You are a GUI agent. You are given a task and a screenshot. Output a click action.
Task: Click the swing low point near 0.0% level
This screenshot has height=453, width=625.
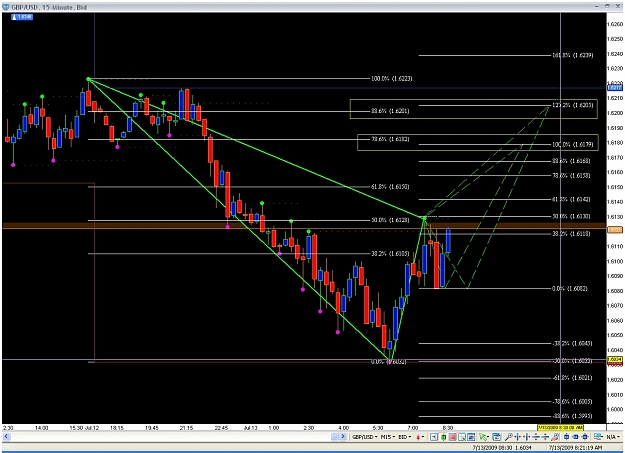click(389, 362)
